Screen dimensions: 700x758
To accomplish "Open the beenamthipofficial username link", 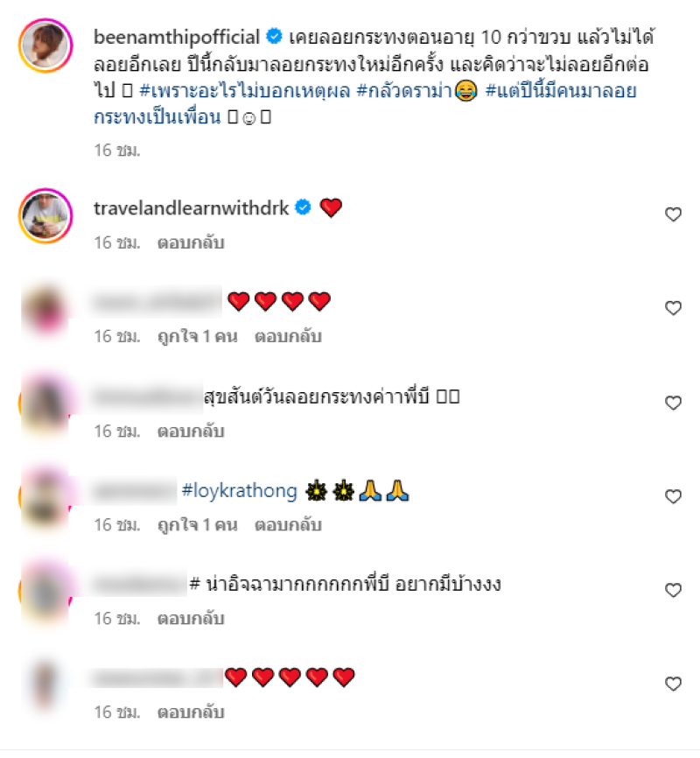I will (x=177, y=38).
